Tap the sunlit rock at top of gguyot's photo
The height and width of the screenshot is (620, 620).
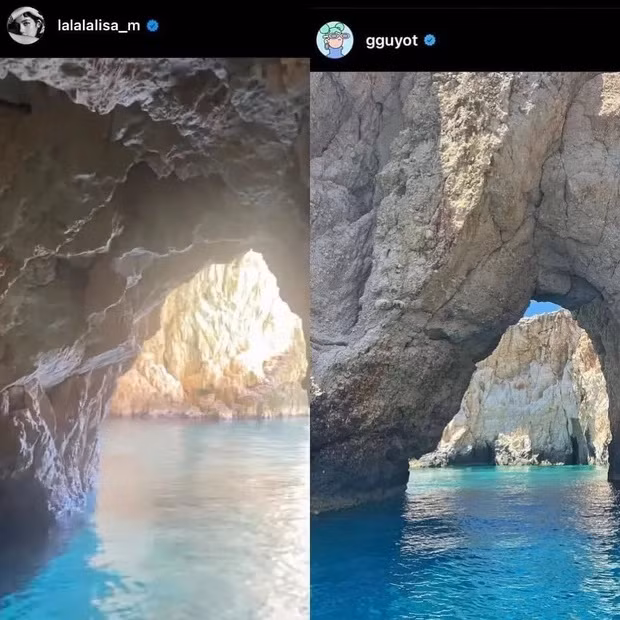tap(470, 130)
